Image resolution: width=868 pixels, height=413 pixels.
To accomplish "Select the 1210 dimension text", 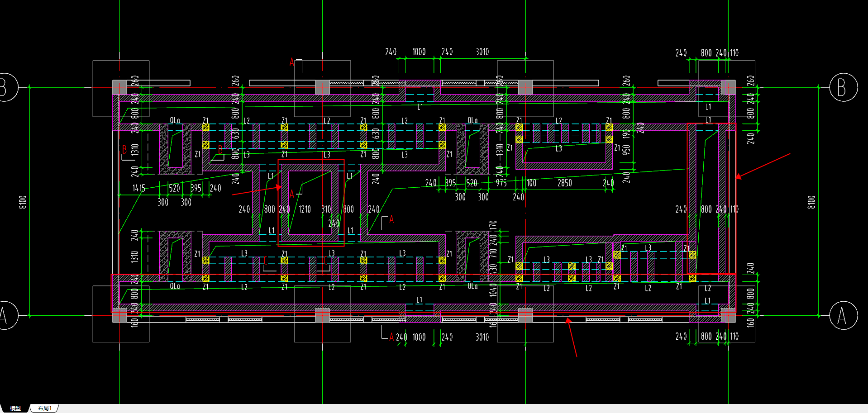I will click(x=305, y=209).
